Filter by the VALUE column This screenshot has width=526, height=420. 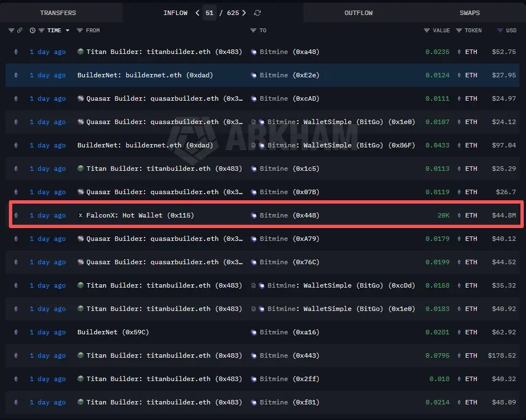coord(426,31)
